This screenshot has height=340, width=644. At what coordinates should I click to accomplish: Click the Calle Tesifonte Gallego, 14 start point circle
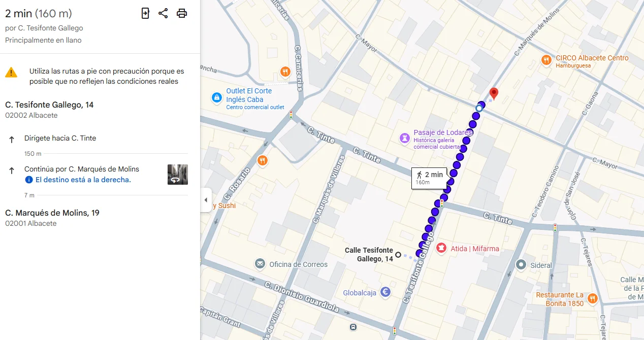pos(398,255)
